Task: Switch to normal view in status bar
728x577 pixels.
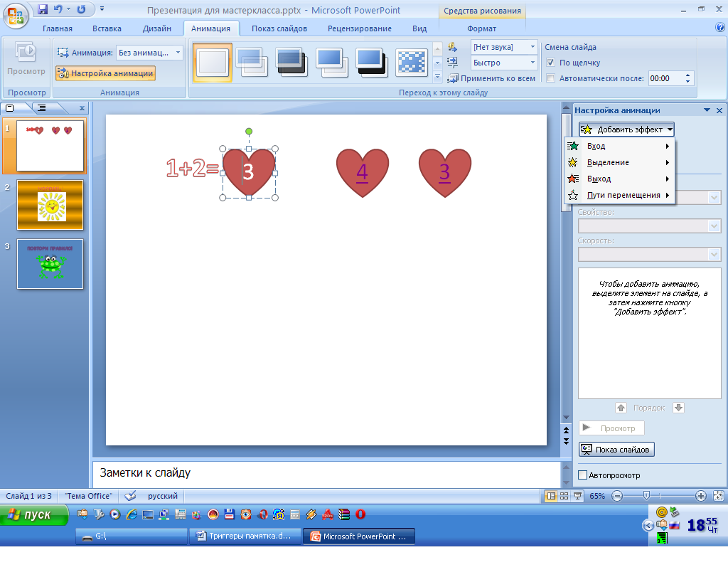Action: point(551,496)
